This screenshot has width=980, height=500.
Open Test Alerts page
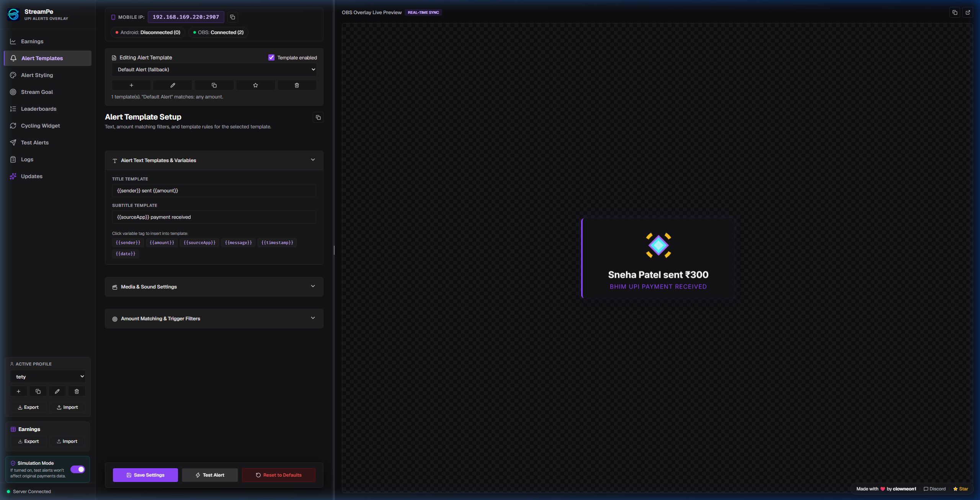[47, 143]
